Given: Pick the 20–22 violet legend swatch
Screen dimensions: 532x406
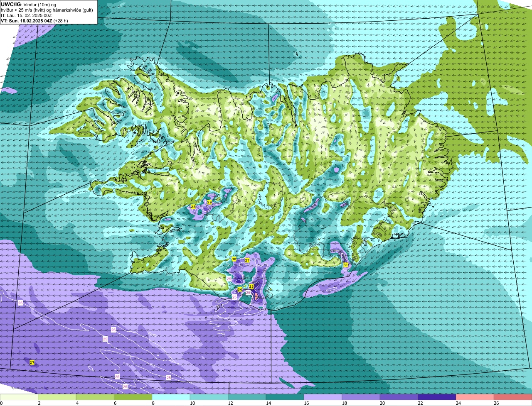Looking at the screenshot, I should [x=399, y=397].
